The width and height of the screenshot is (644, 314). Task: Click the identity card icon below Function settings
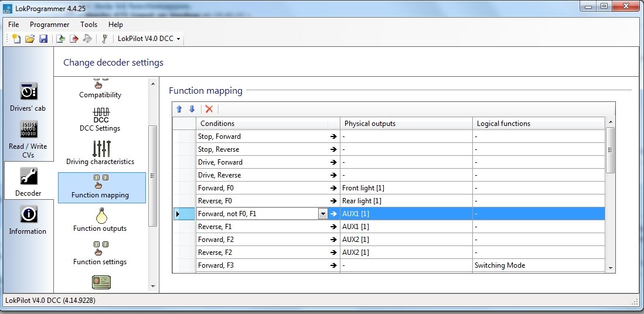[101, 282]
